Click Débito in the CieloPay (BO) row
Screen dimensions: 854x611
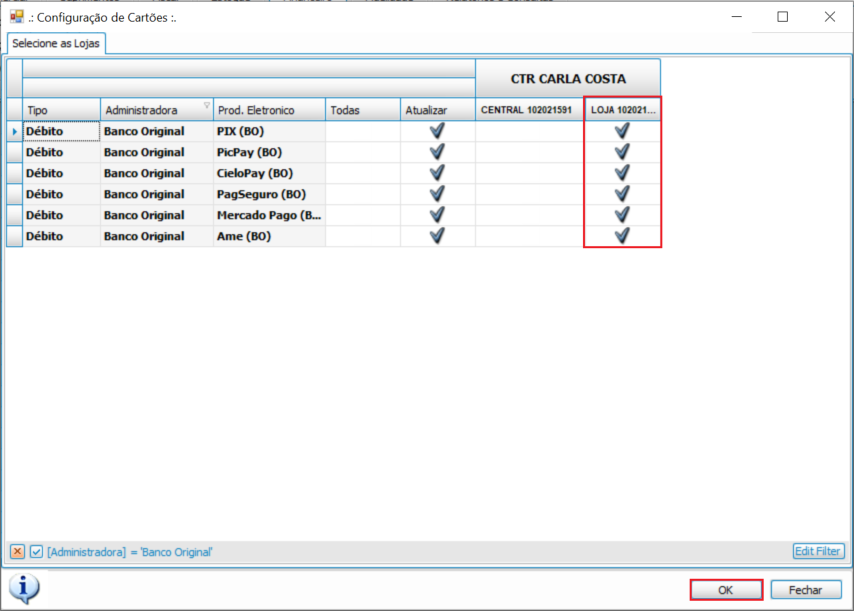[61, 173]
